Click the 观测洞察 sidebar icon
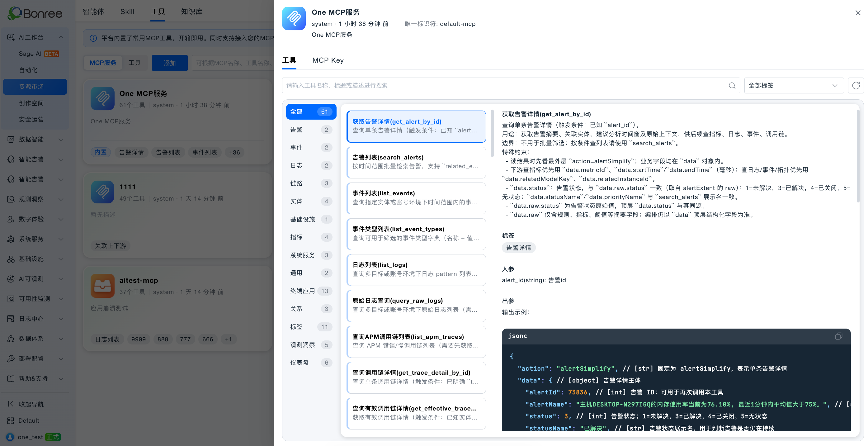868x446 pixels. click(x=11, y=199)
